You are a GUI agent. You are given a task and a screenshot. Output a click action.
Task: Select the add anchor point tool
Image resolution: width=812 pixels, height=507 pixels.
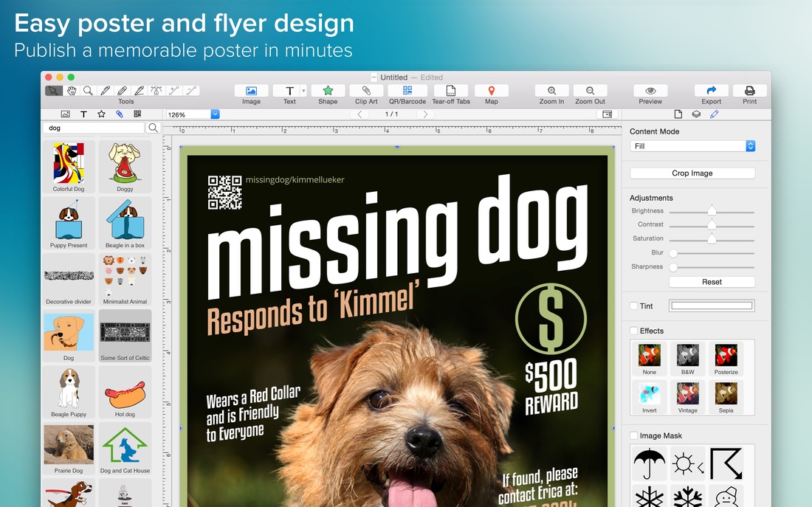(x=174, y=91)
